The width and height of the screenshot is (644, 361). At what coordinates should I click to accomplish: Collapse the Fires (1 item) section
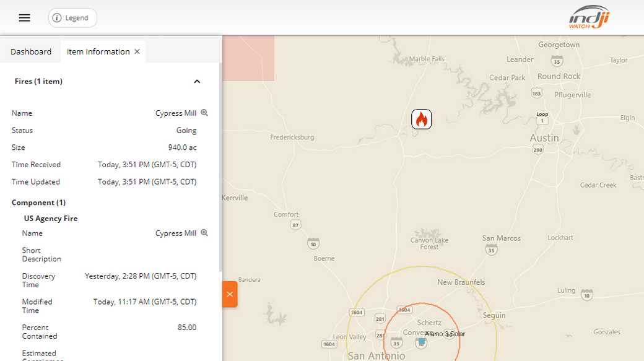[197, 81]
